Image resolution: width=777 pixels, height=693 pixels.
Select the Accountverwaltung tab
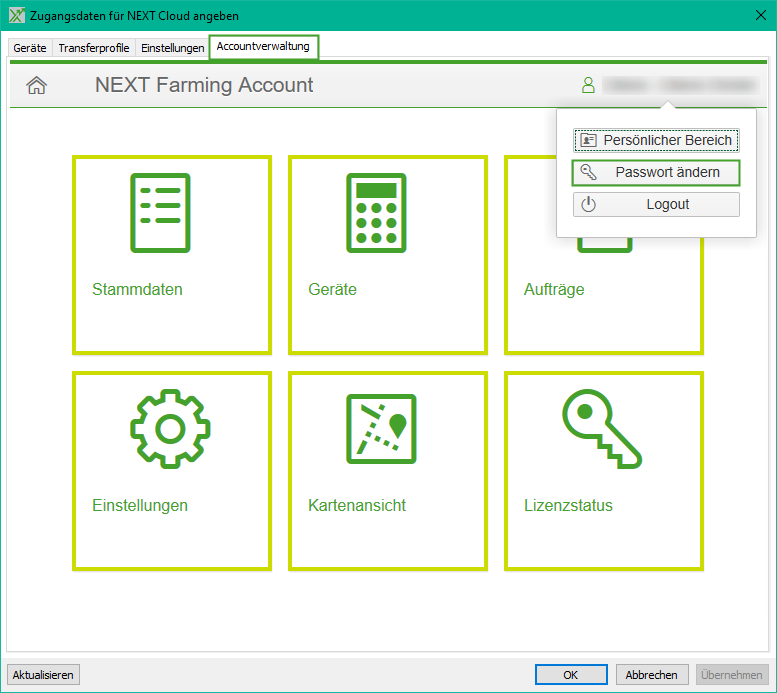click(x=264, y=47)
